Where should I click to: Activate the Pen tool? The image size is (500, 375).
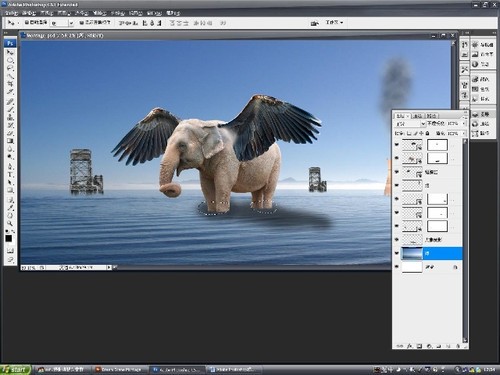coord(10,166)
